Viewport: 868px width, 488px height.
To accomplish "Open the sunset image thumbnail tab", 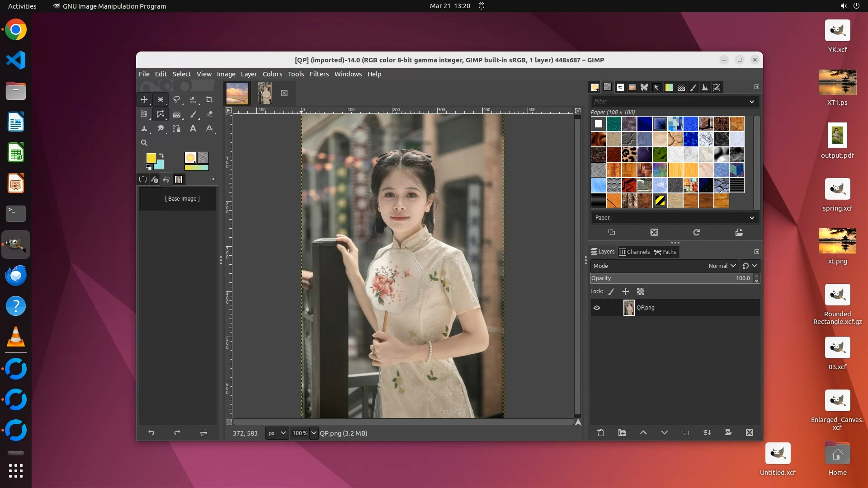I will (237, 93).
